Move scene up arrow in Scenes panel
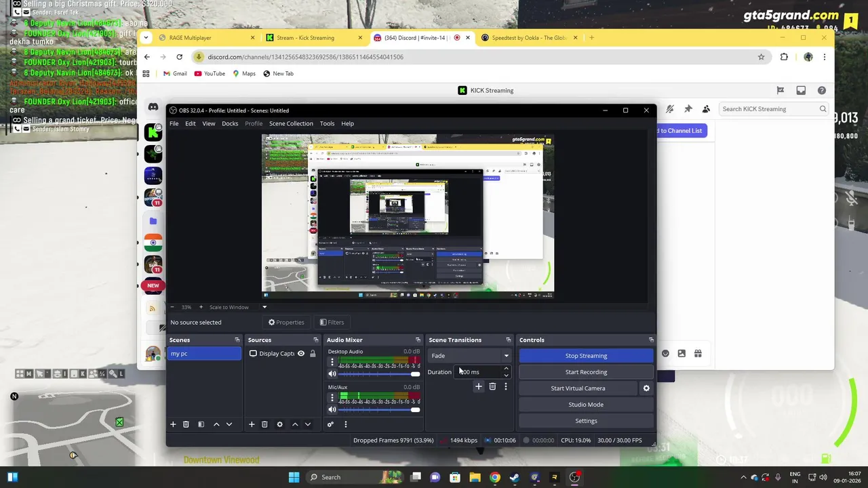This screenshot has height=488, width=868. pos(216,424)
